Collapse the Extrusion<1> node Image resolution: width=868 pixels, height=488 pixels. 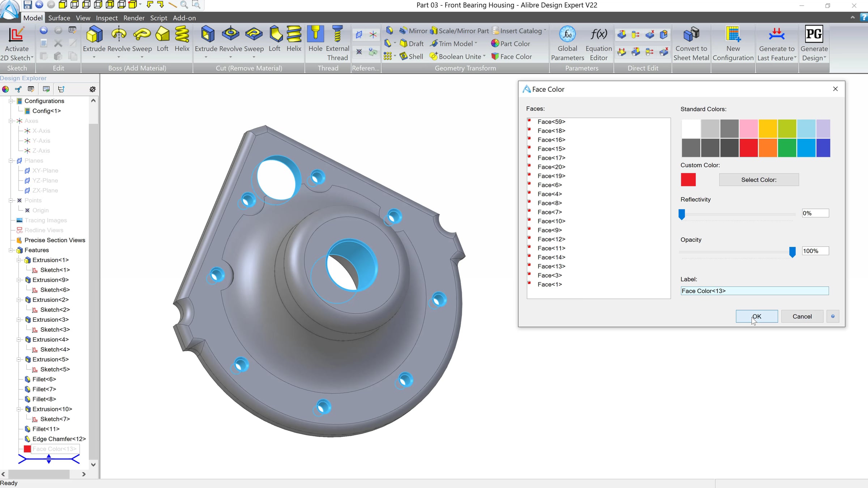tap(19, 260)
